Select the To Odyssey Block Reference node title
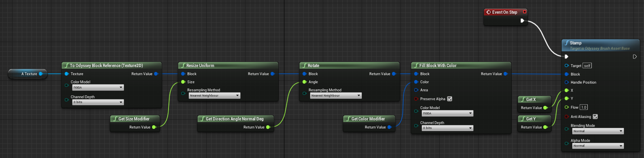 (106, 65)
